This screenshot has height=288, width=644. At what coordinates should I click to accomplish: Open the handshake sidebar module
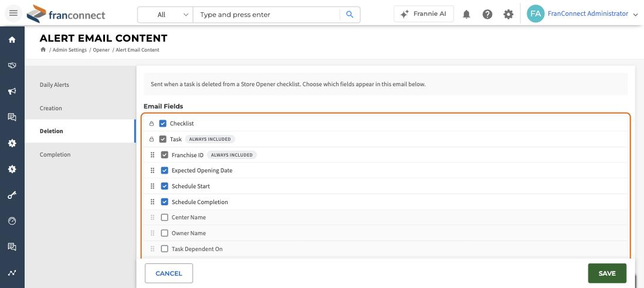12,65
